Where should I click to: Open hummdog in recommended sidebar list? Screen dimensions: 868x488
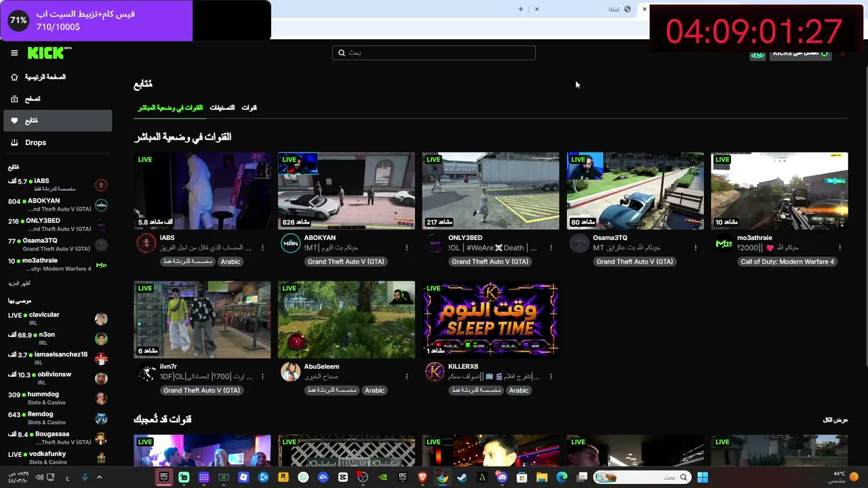[58, 398]
